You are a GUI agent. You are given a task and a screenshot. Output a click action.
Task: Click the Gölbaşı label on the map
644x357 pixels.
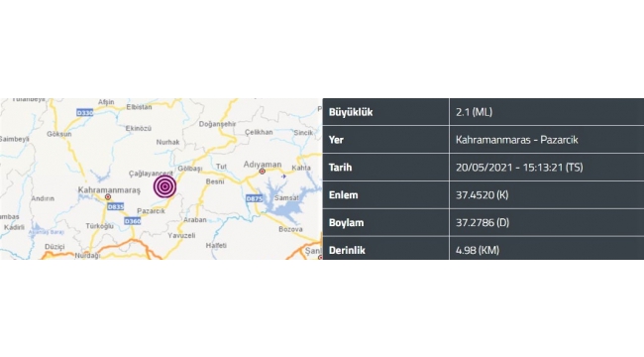click(x=190, y=169)
